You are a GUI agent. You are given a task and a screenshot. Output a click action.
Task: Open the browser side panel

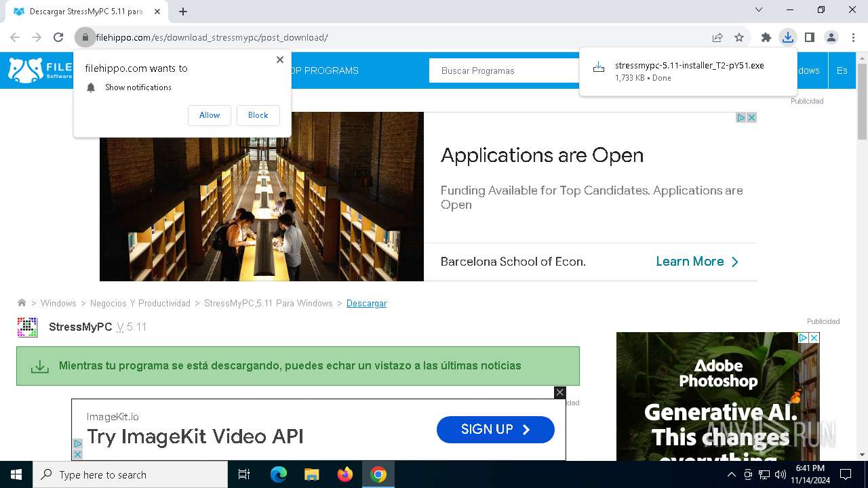click(810, 37)
